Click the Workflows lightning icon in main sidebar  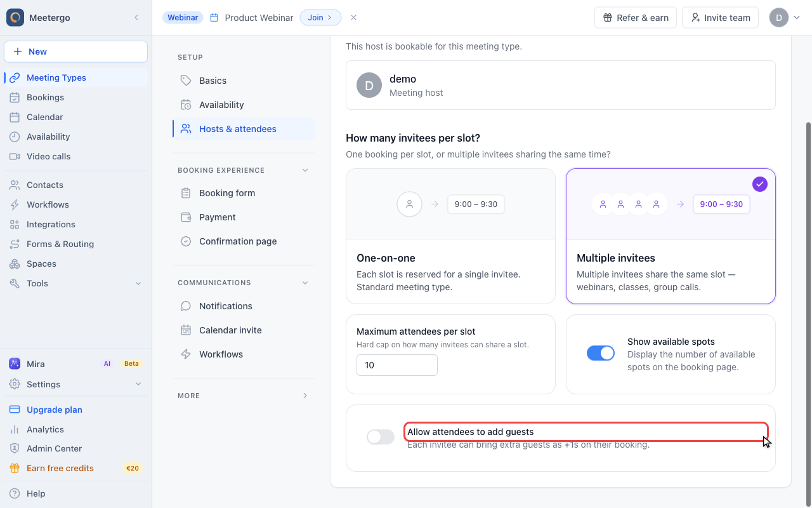click(15, 204)
